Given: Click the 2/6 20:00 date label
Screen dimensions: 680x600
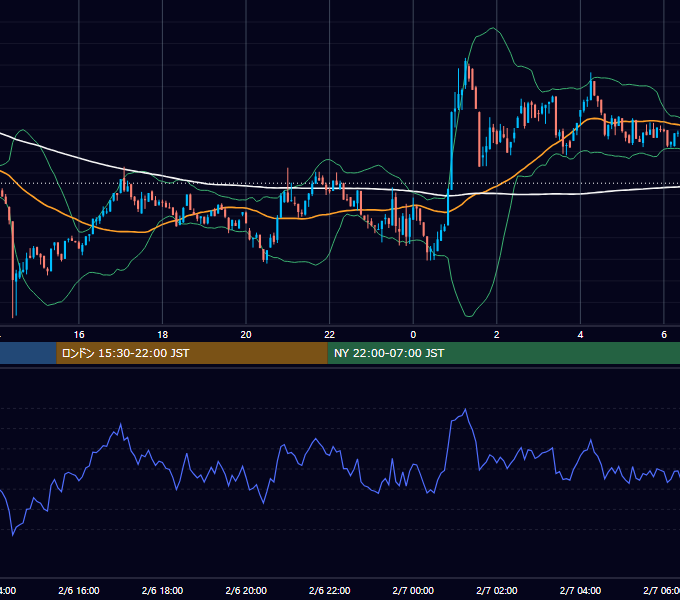Looking at the screenshot, I should (x=246, y=590).
